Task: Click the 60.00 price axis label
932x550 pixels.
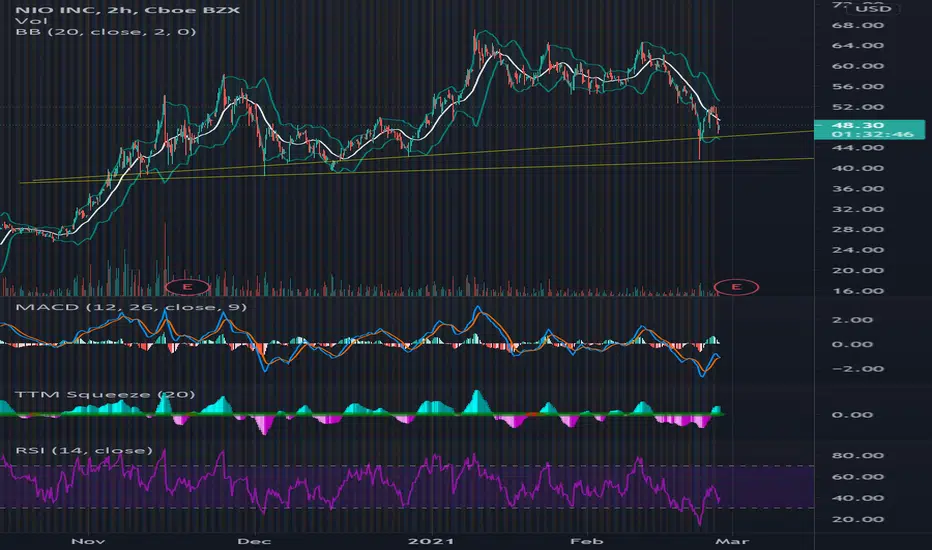Action: coord(858,66)
